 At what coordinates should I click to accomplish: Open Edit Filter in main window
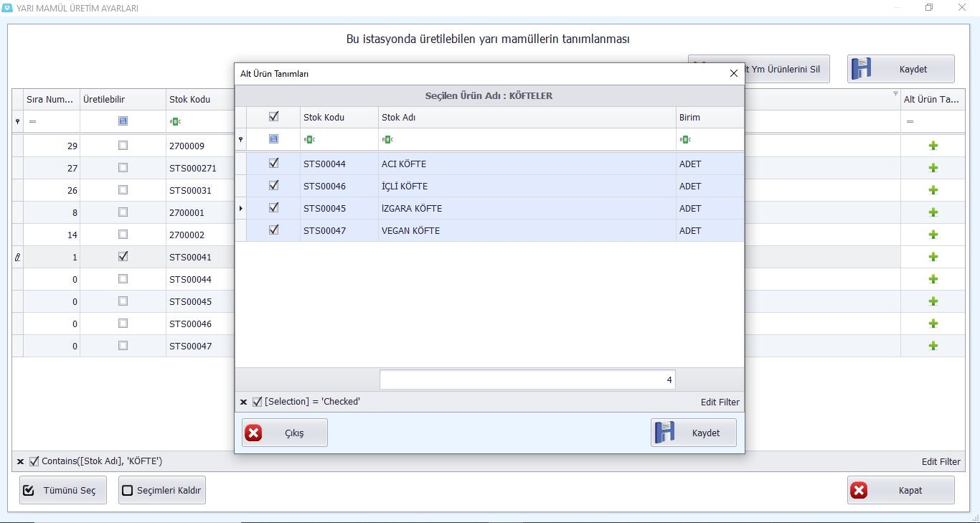pos(941,462)
